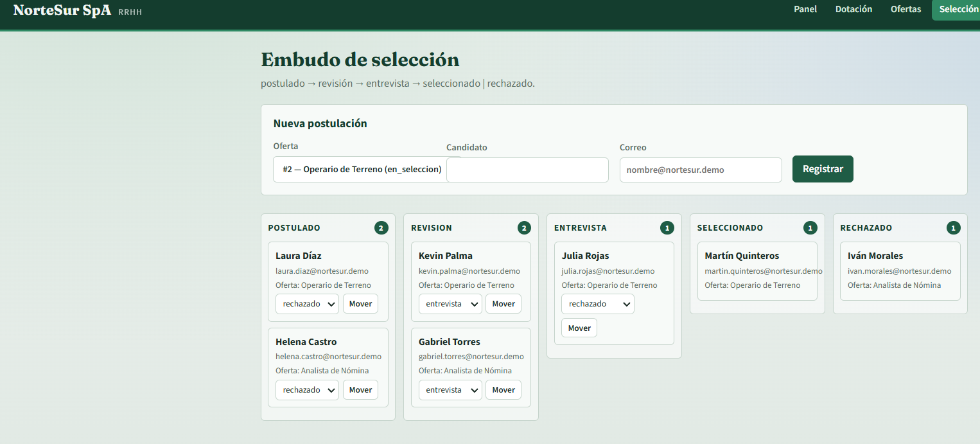Viewport: 980px width, 444px height.
Task: Focus the Candidato input field
Action: tap(527, 170)
